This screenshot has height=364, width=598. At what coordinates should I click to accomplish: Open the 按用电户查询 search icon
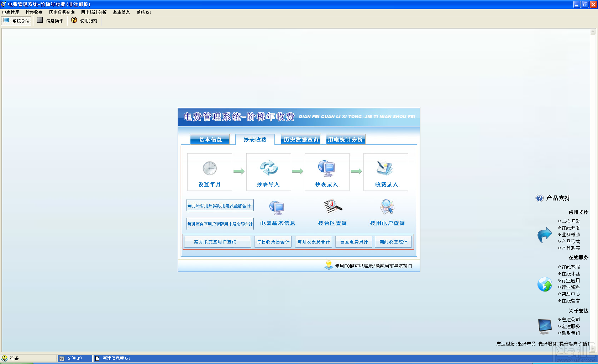(x=387, y=207)
